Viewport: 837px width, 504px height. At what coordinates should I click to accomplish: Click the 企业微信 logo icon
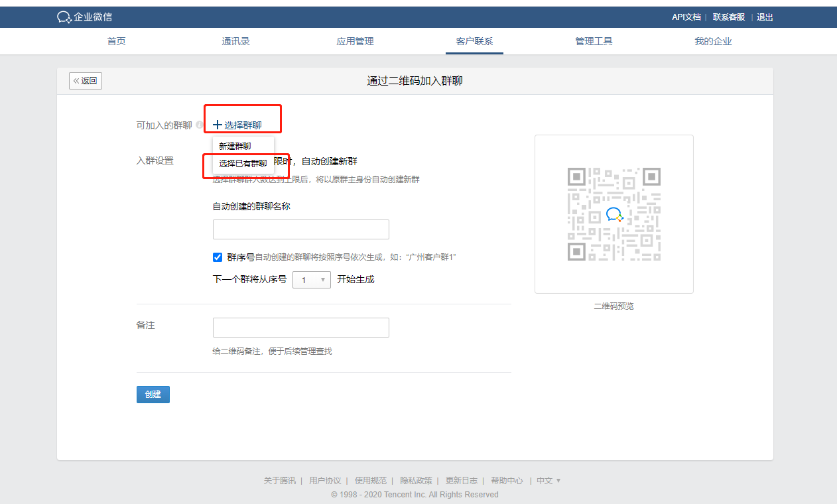pyautogui.click(x=64, y=17)
